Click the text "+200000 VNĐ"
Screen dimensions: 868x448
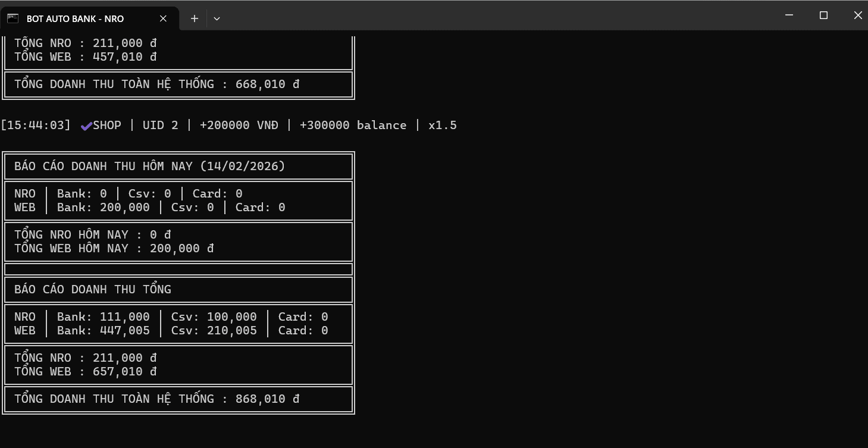[239, 125]
